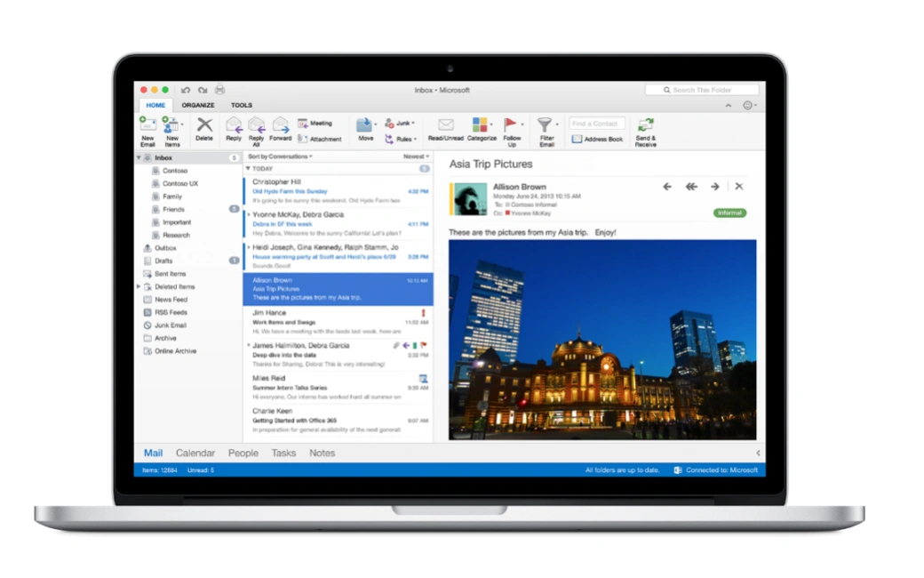Open the Rules dropdown
Image resolution: width=924 pixels, height=578 pixels.
click(402, 140)
